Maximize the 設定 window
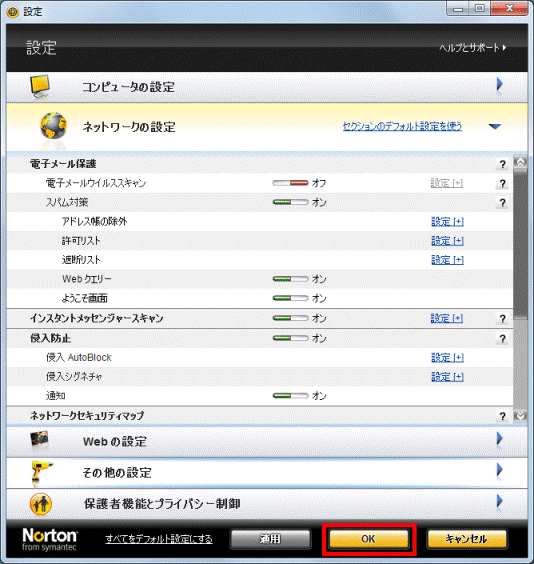The image size is (534, 564). tap(479, 8)
